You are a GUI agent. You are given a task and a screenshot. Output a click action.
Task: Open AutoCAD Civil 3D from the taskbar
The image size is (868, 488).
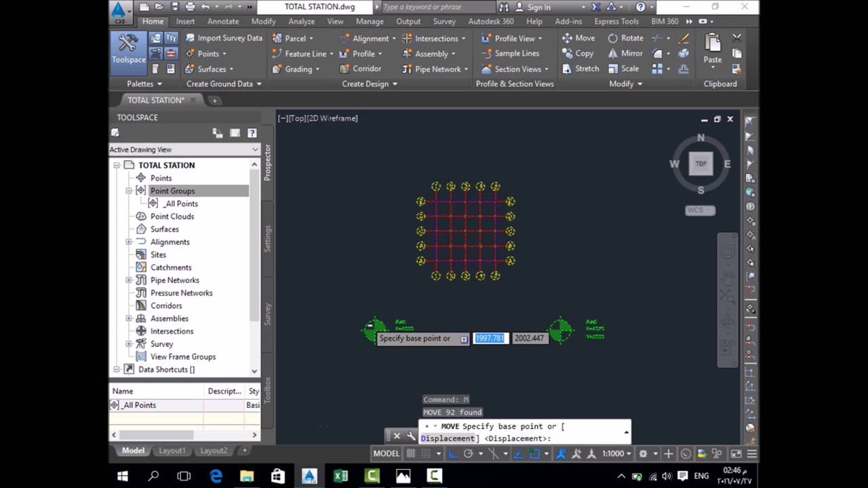point(309,476)
